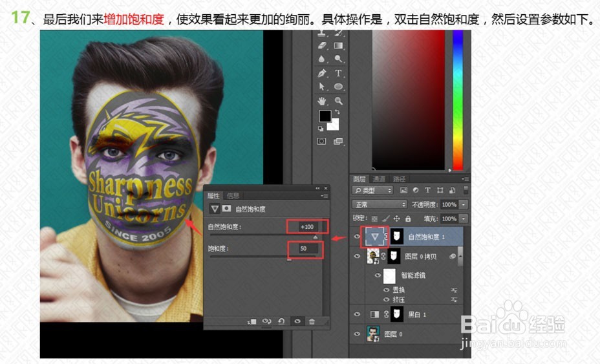Toggle adjustment visibility eye in Properties
Screen dimensions: 600x364
point(297,321)
